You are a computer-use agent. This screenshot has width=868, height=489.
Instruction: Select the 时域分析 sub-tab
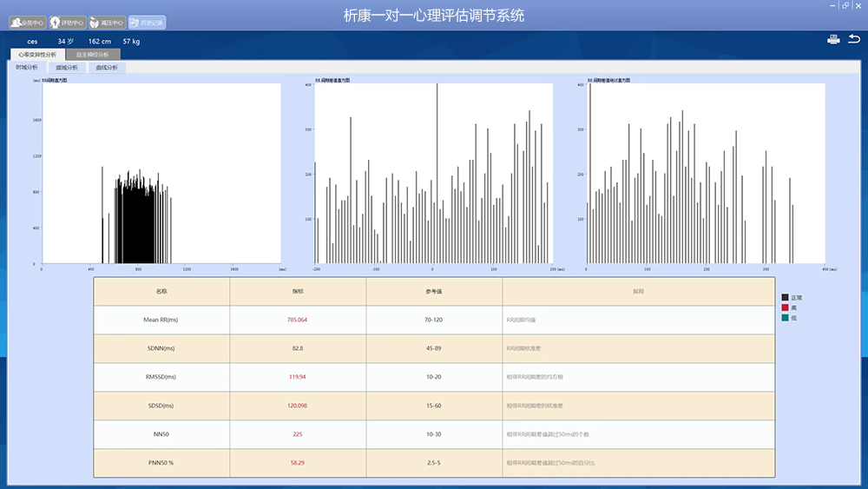pyautogui.click(x=27, y=67)
